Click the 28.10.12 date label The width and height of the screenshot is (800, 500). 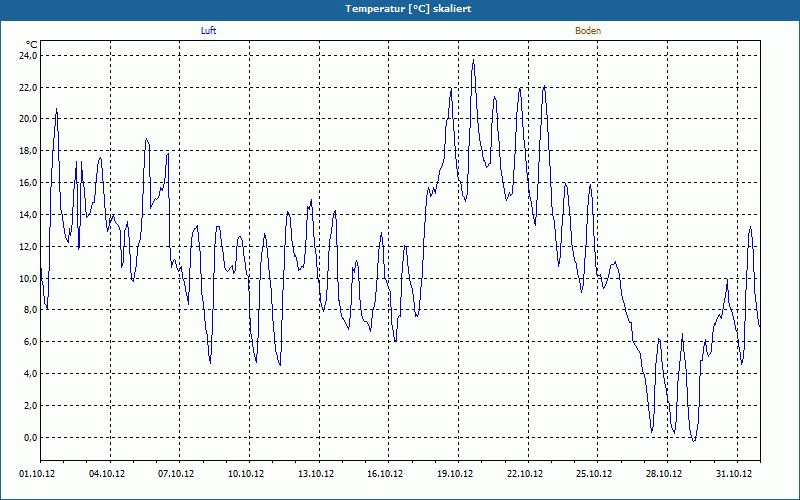click(x=664, y=474)
